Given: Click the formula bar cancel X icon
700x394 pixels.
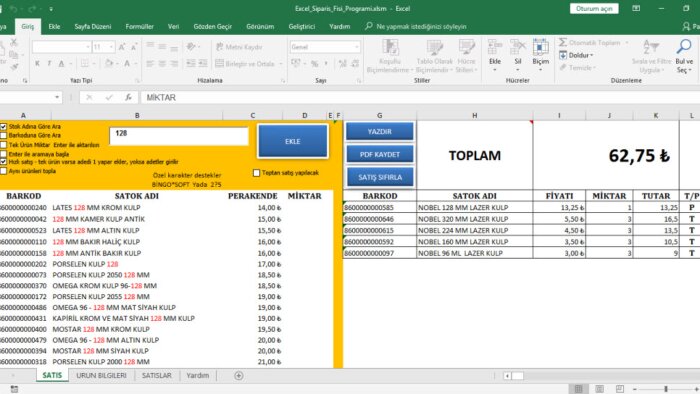Looking at the screenshot, I should point(89,97).
